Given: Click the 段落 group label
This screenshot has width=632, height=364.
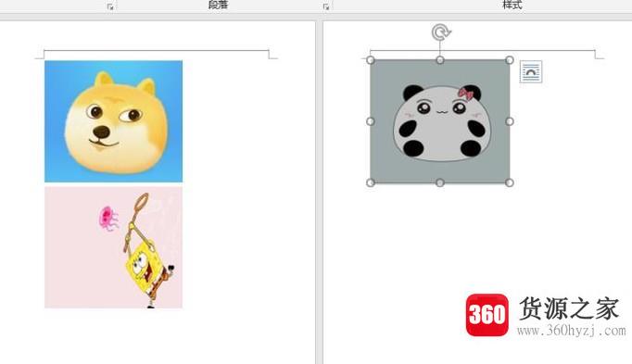Looking at the screenshot, I should [218, 5].
